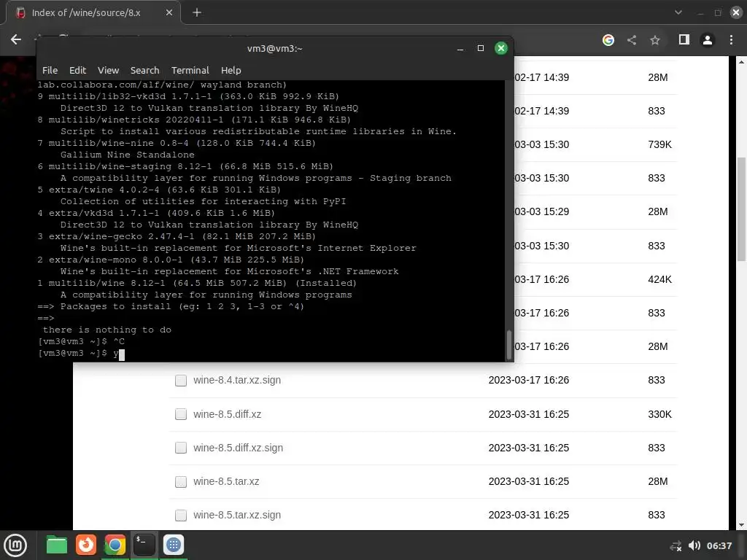
Task: Click the browser scrollbar up arrow
Action: pyautogui.click(x=741, y=62)
